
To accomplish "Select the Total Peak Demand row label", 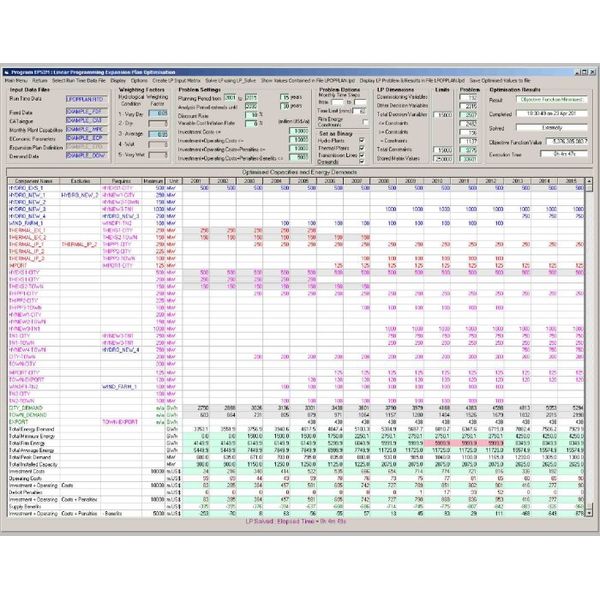I will pos(30,457).
